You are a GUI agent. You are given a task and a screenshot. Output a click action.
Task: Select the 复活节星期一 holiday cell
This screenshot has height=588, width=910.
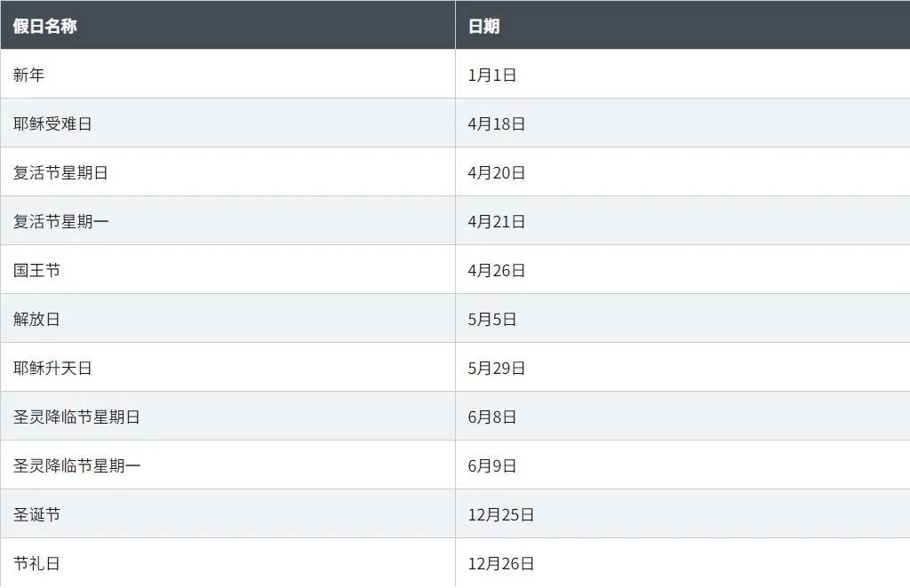[x=60, y=221]
